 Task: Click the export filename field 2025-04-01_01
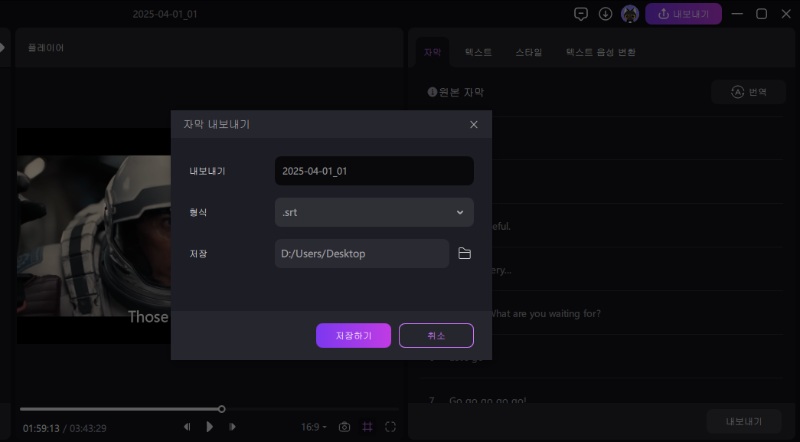point(374,171)
